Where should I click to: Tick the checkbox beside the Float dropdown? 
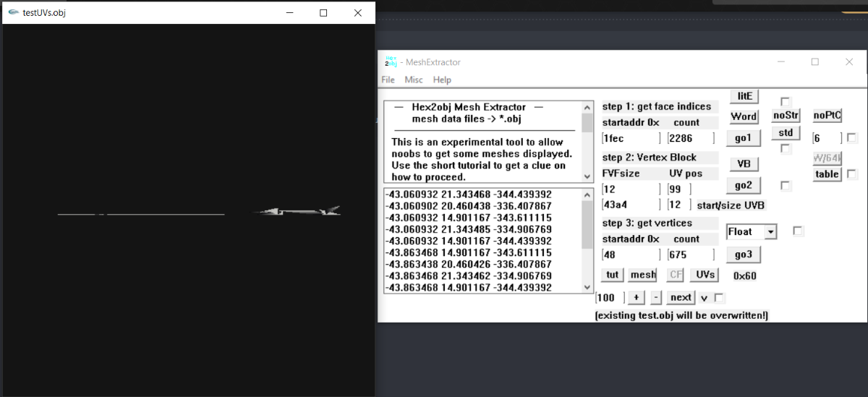[x=798, y=231]
